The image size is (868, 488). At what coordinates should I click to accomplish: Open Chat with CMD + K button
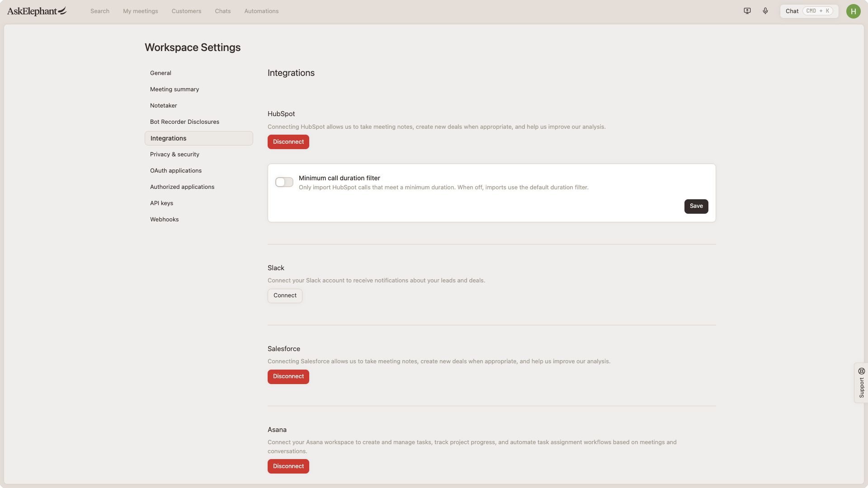click(x=809, y=11)
